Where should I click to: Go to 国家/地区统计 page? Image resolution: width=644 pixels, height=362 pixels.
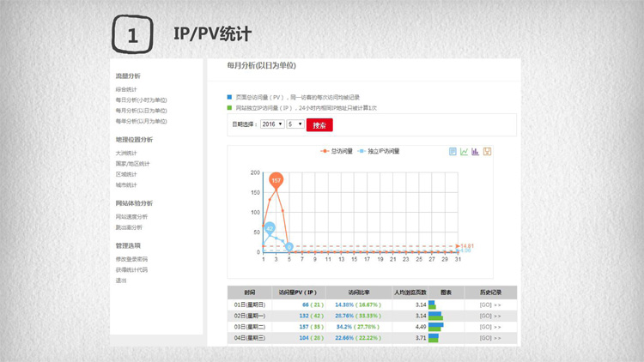[132, 163]
